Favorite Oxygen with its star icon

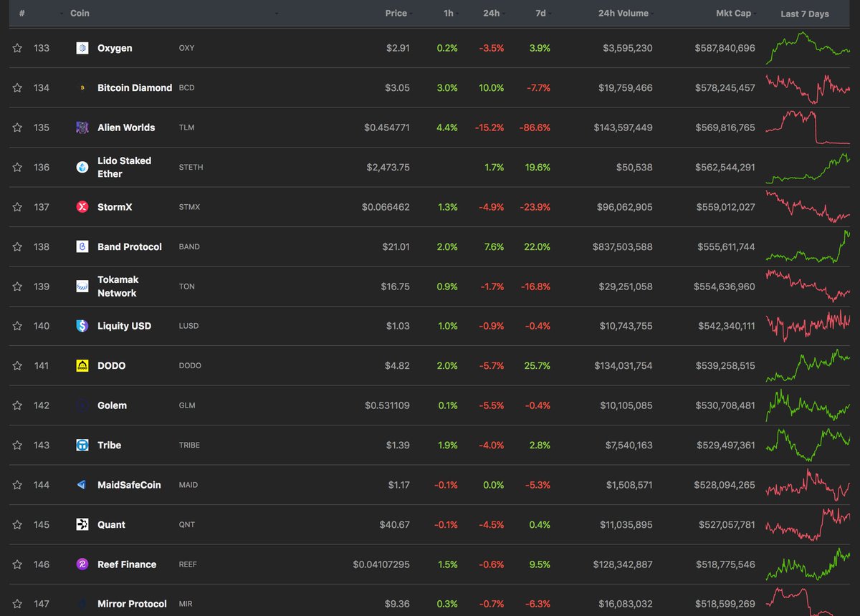click(17, 48)
